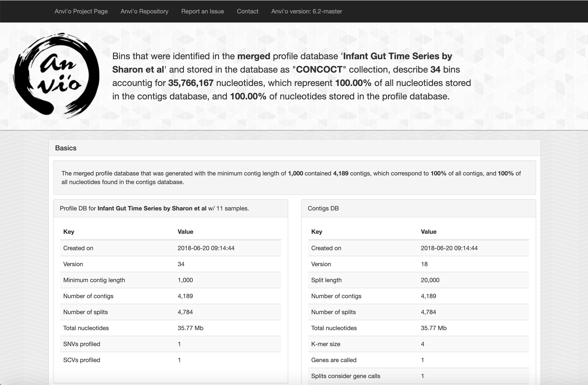Open the Contact page

[x=247, y=11]
